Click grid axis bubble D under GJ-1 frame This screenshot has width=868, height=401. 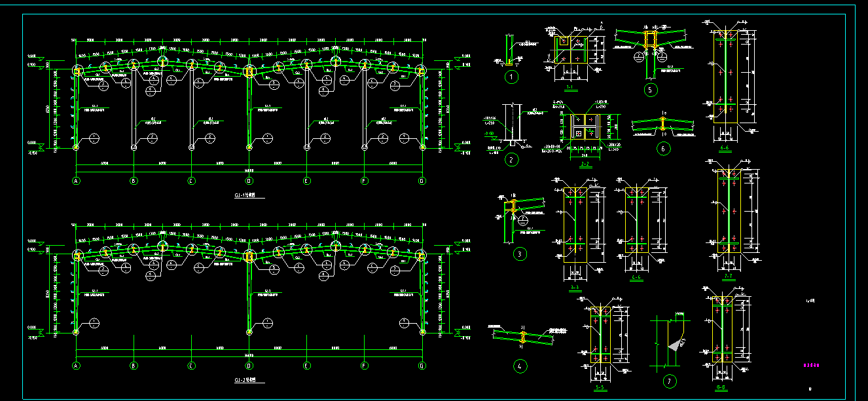pyautogui.click(x=249, y=181)
